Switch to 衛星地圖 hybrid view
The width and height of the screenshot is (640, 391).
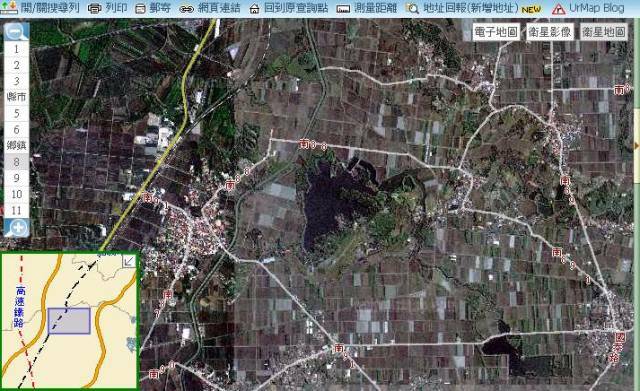click(603, 32)
